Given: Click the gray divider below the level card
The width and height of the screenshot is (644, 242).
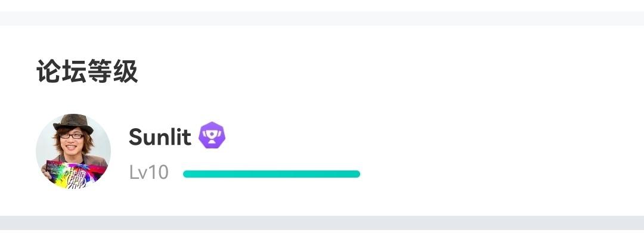Looking at the screenshot, I should 322,223.
